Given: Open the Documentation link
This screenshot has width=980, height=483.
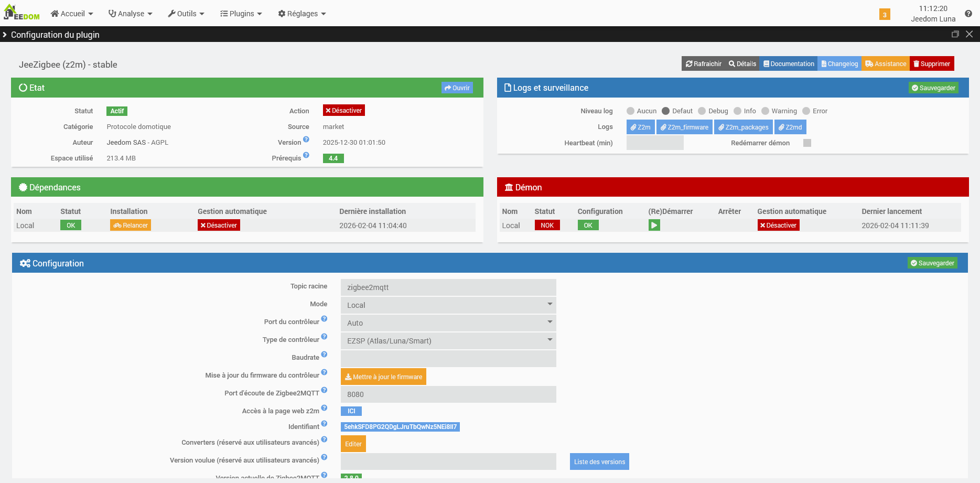Looking at the screenshot, I should [789, 63].
